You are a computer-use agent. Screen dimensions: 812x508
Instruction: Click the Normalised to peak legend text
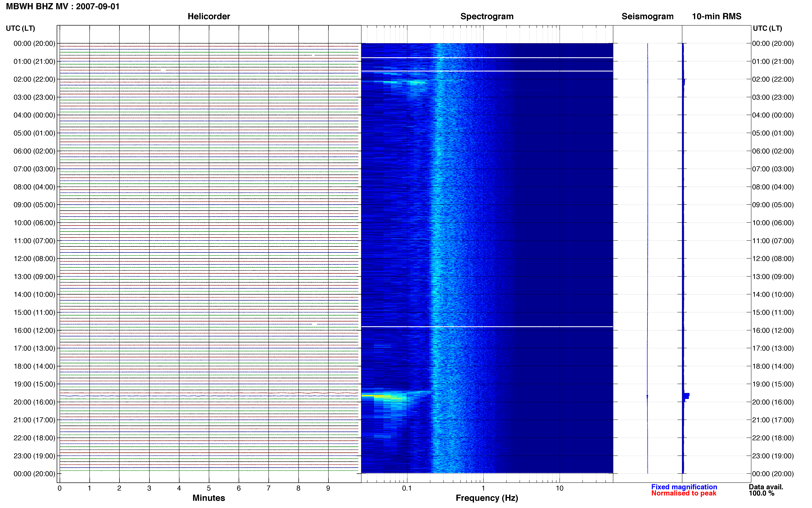click(x=684, y=493)
